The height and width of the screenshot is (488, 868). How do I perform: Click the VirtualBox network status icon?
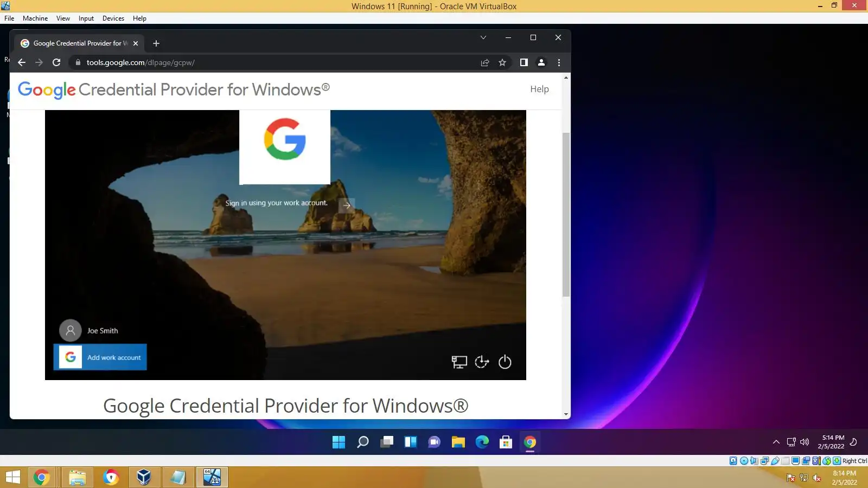coord(765,461)
